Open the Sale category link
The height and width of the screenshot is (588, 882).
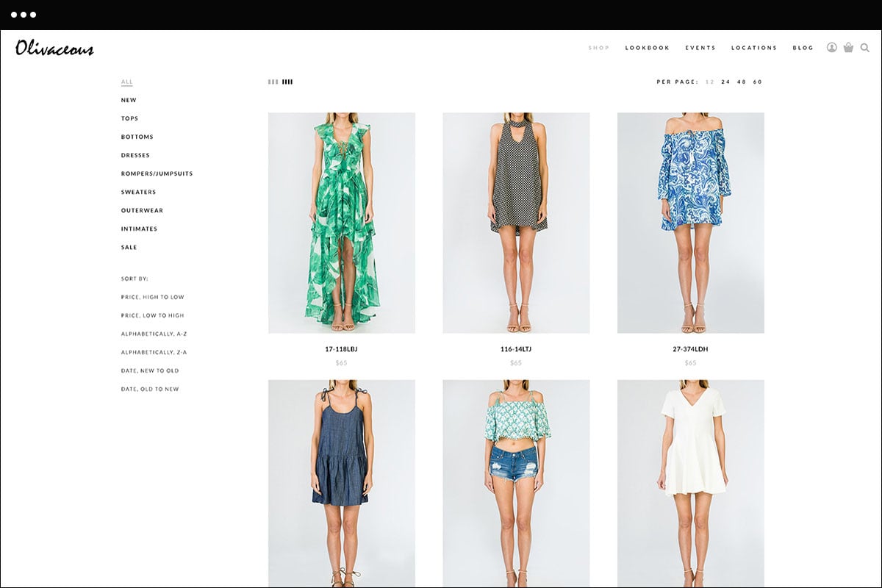(129, 248)
